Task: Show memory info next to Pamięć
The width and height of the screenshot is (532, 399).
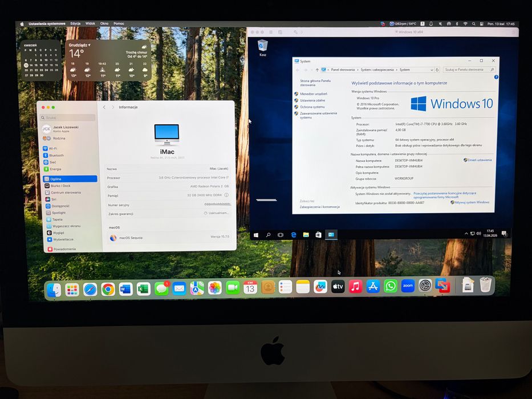Action: 226,195
